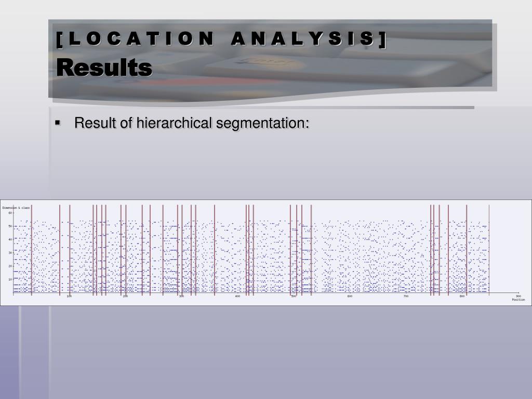532x399 pixels.
Task: Click the '[LOCATION ANALYSIS]' heading text
Action: pos(221,38)
